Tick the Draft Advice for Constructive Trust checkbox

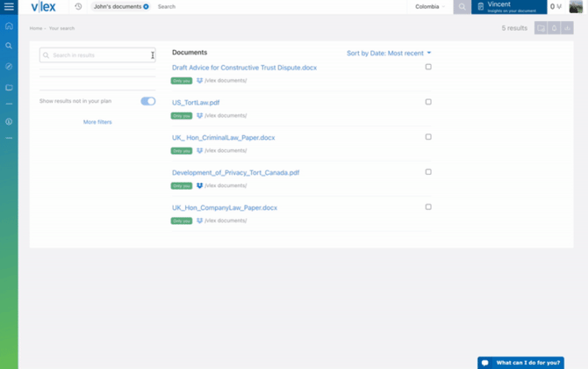point(428,67)
